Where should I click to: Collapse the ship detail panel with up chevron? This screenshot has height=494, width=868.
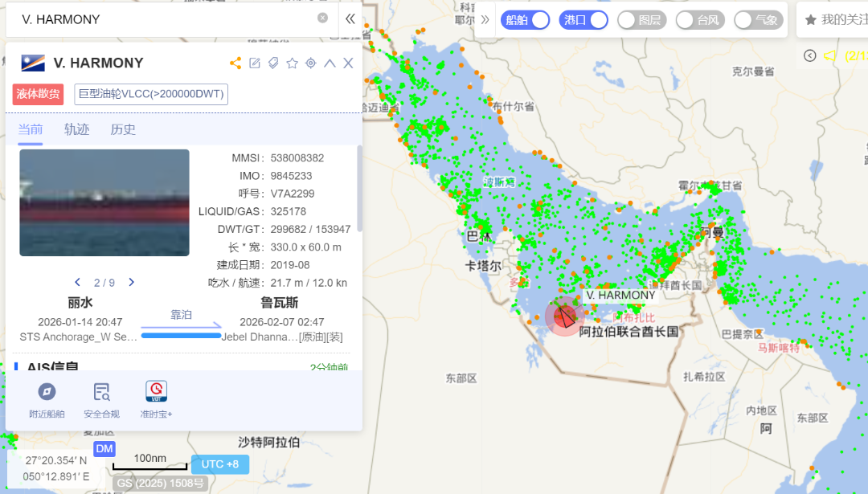click(x=330, y=63)
